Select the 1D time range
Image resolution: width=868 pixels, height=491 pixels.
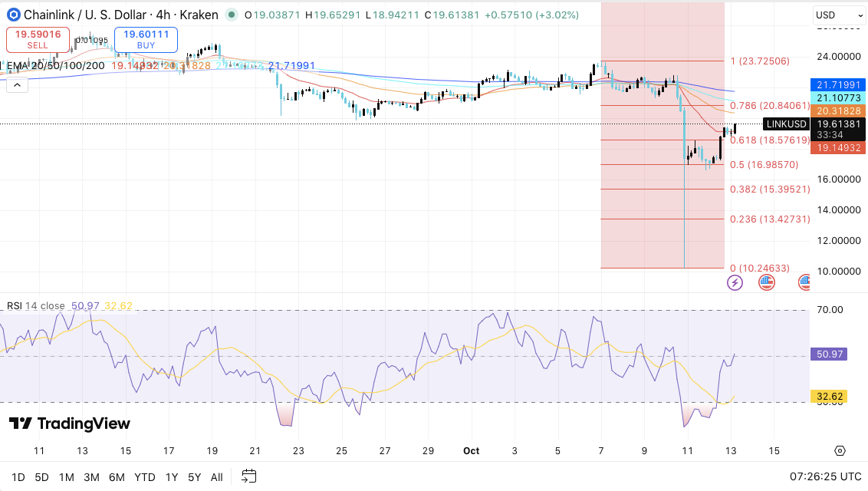(18, 477)
